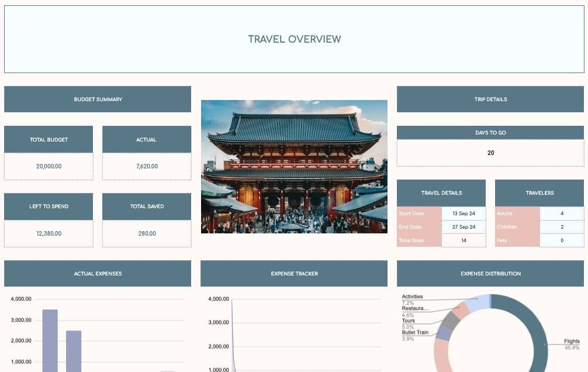Viewport: 588px width, 372px height.
Task: Click the start date 13 Sep 24
Action: pyautogui.click(x=464, y=213)
